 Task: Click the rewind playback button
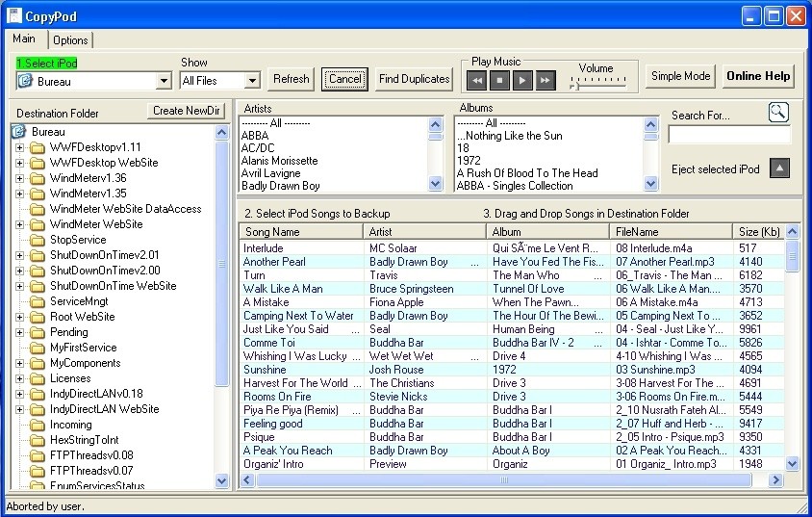pyautogui.click(x=476, y=80)
